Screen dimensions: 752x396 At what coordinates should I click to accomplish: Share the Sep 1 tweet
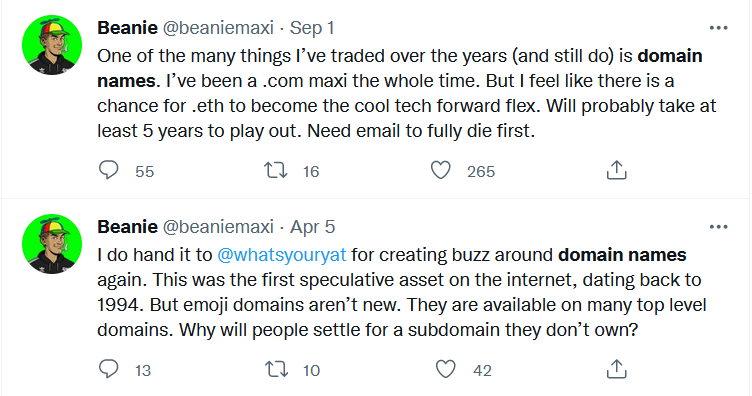pyautogui.click(x=616, y=170)
